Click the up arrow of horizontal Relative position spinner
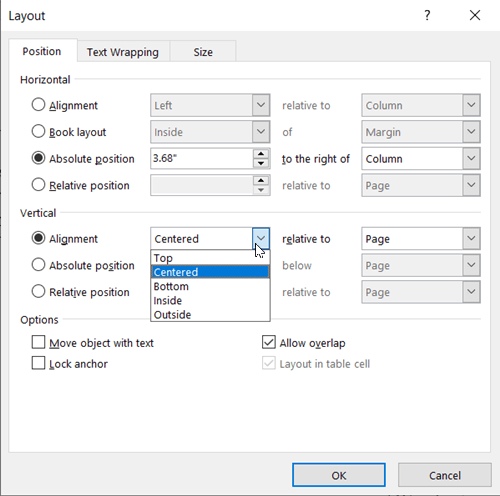The width and height of the screenshot is (500, 496). point(261,180)
